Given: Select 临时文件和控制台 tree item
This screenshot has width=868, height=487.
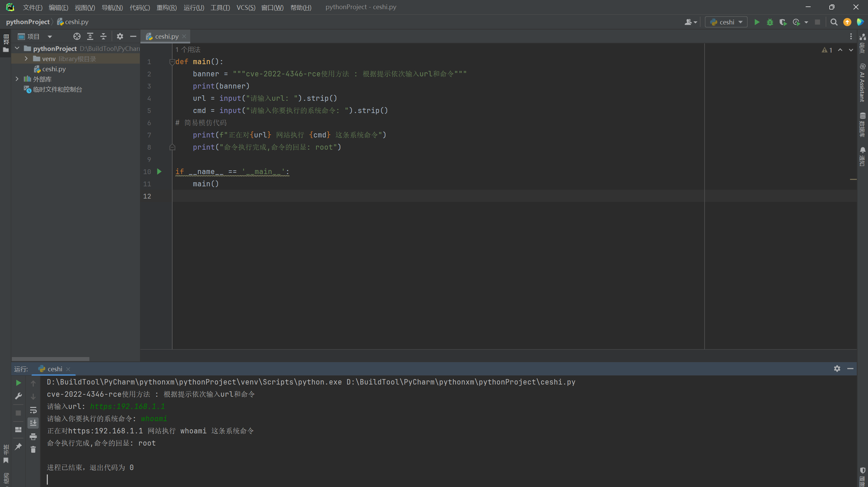Looking at the screenshot, I should pyautogui.click(x=53, y=89).
